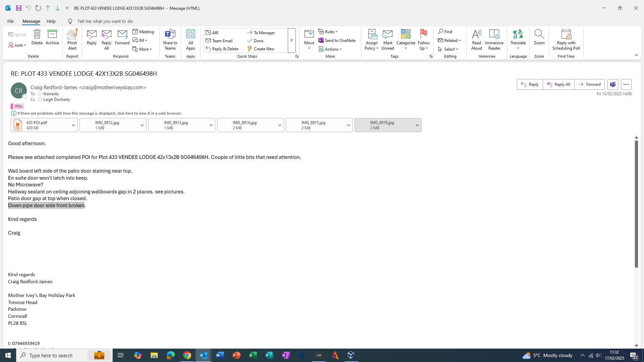Open the File menu tab
644x362 pixels.
tap(10, 21)
